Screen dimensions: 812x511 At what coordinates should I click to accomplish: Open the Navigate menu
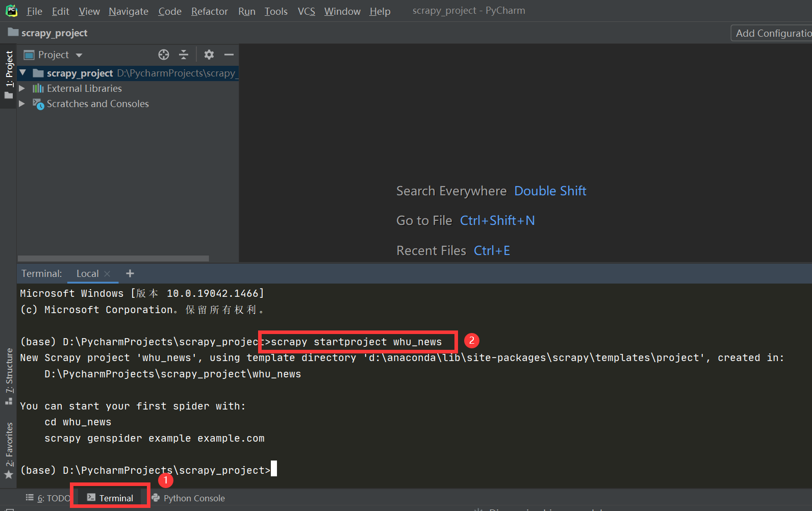tap(129, 11)
